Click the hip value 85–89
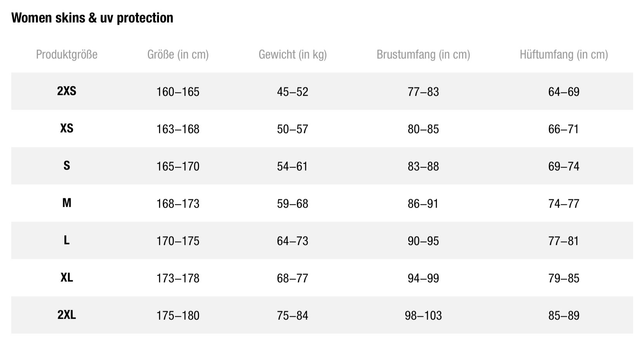This screenshot has height=345, width=644. [x=564, y=315]
